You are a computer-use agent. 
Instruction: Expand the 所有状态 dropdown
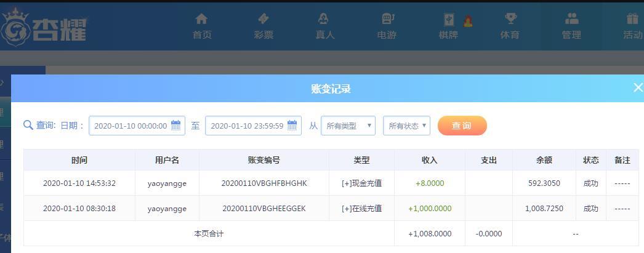pos(406,126)
